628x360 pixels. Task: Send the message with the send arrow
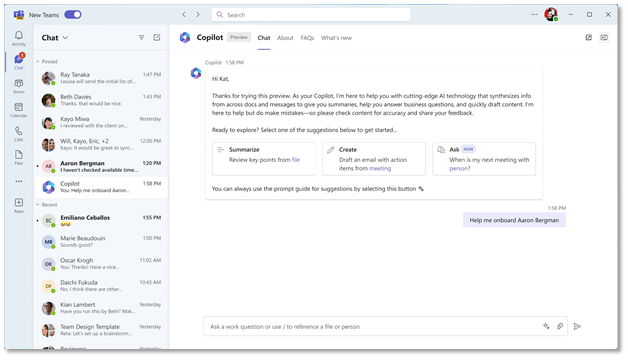coord(577,326)
